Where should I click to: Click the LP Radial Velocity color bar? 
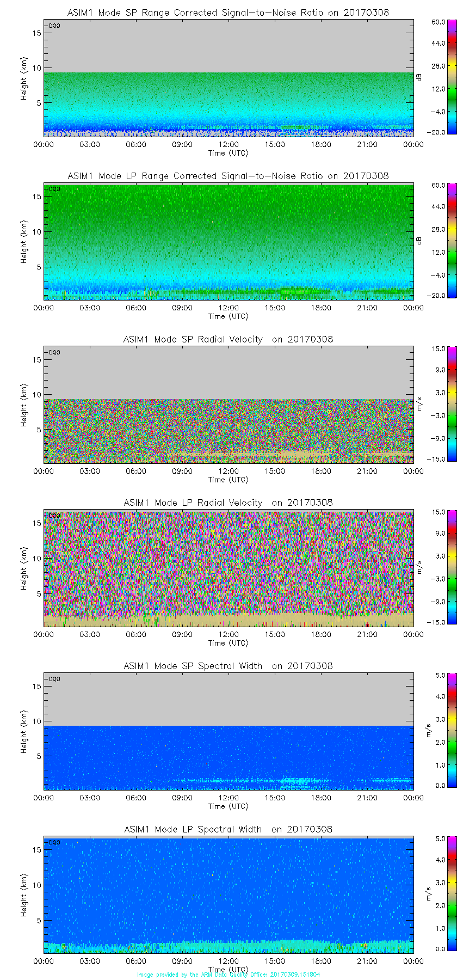[438, 567]
